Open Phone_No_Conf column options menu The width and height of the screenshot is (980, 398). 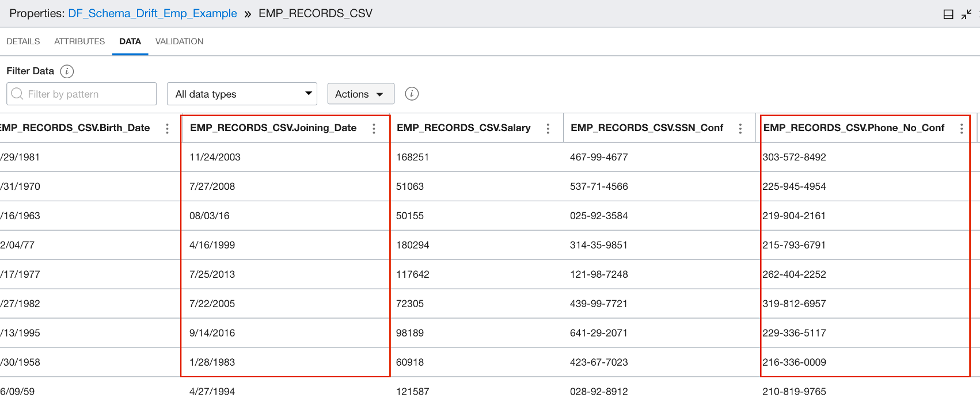point(961,128)
